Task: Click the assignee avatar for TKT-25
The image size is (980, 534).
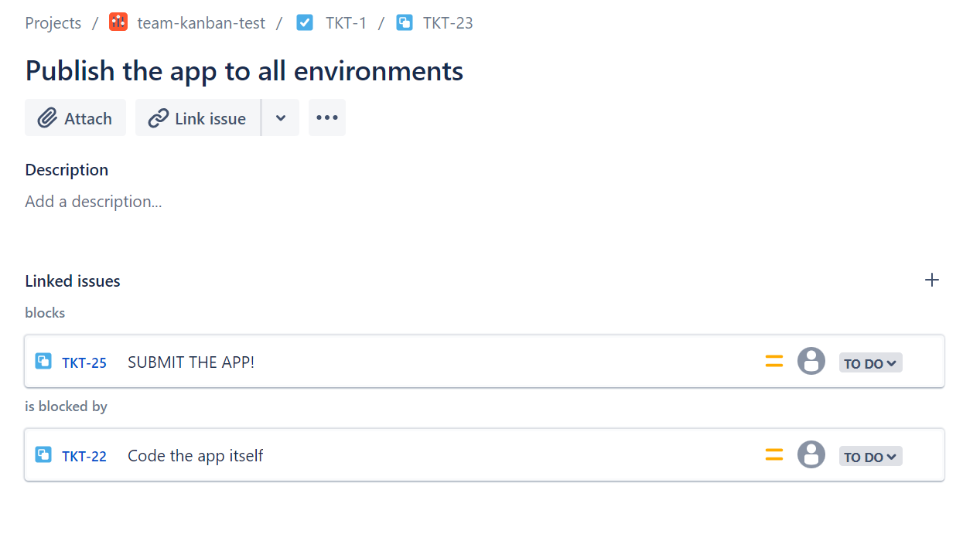Action: pyautogui.click(x=811, y=361)
